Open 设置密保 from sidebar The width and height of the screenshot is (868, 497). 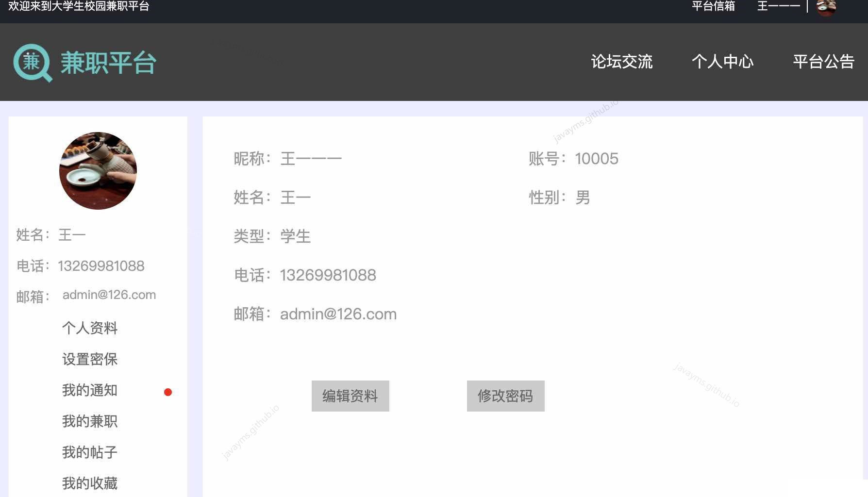(x=90, y=360)
